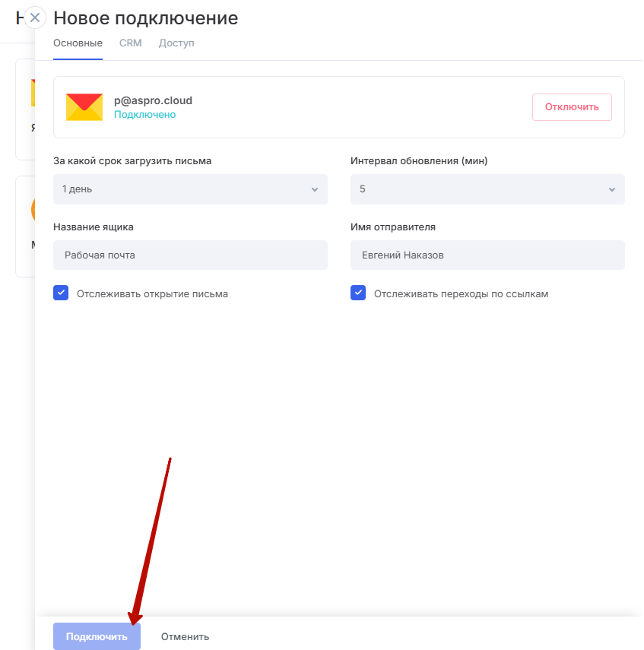Expand the За какой срок загрузить письма dropdown
644x650 pixels.
(190, 189)
